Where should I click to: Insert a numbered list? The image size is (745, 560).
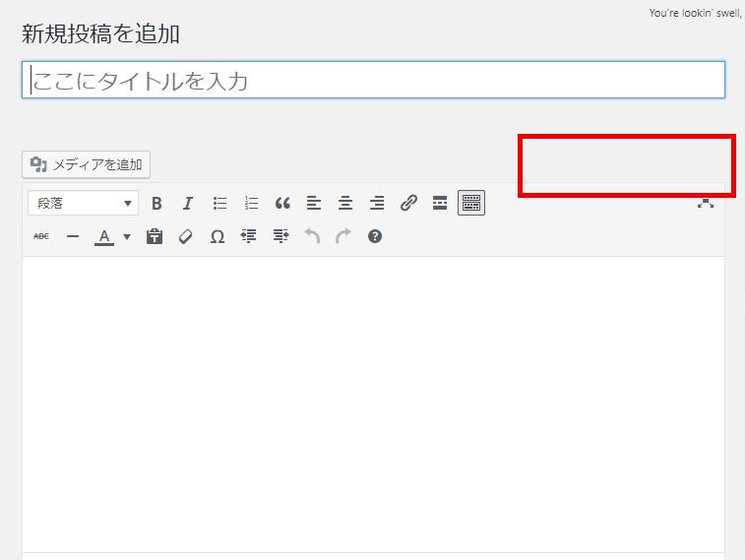tap(251, 204)
